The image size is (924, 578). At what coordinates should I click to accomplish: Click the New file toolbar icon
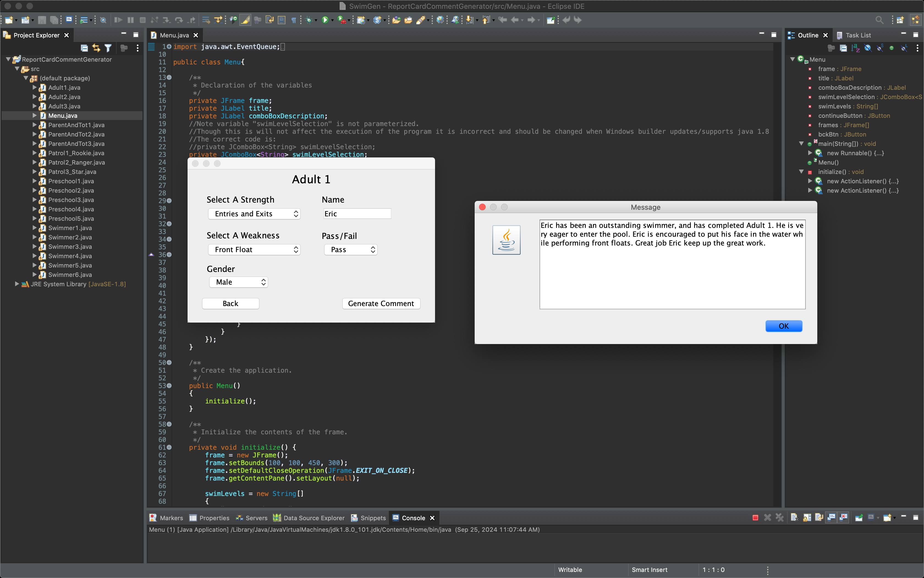click(9, 20)
